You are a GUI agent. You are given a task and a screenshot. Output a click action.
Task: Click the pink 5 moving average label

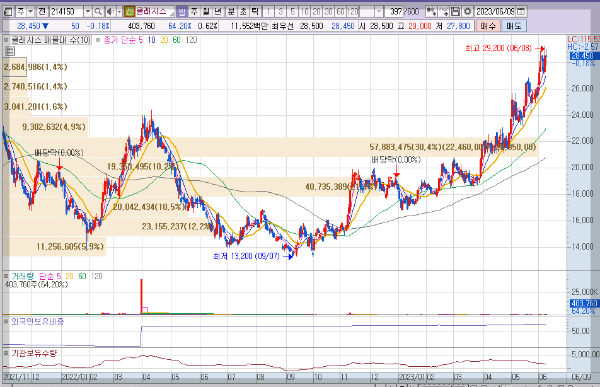click(140, 40)
